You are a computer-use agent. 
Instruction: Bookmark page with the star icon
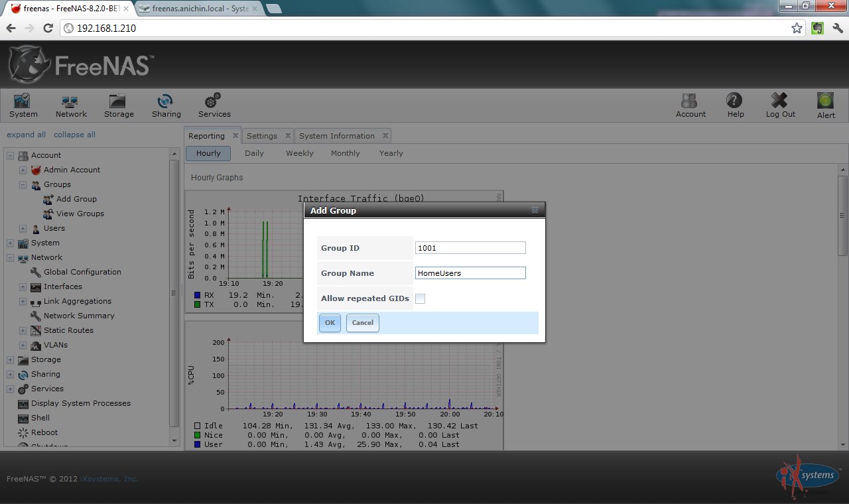(x=797, y=28)
